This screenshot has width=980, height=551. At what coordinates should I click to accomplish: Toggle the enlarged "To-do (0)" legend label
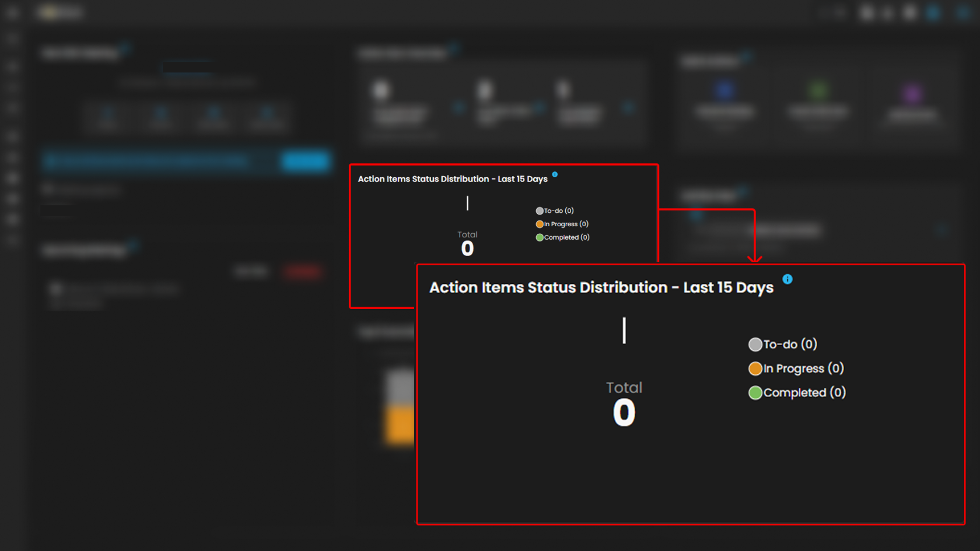790,345
